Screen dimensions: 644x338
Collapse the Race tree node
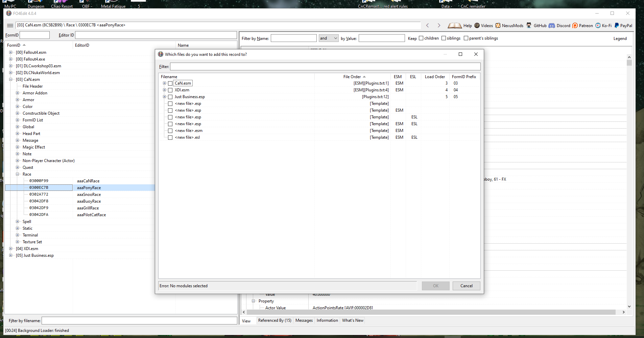(x=17, y=174)
